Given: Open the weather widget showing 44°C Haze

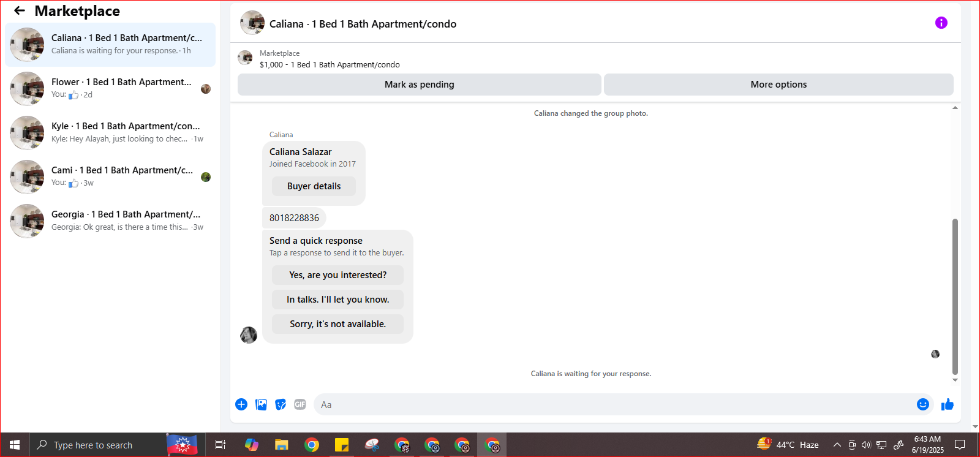Looking at the screenshot, I should 788,445.
